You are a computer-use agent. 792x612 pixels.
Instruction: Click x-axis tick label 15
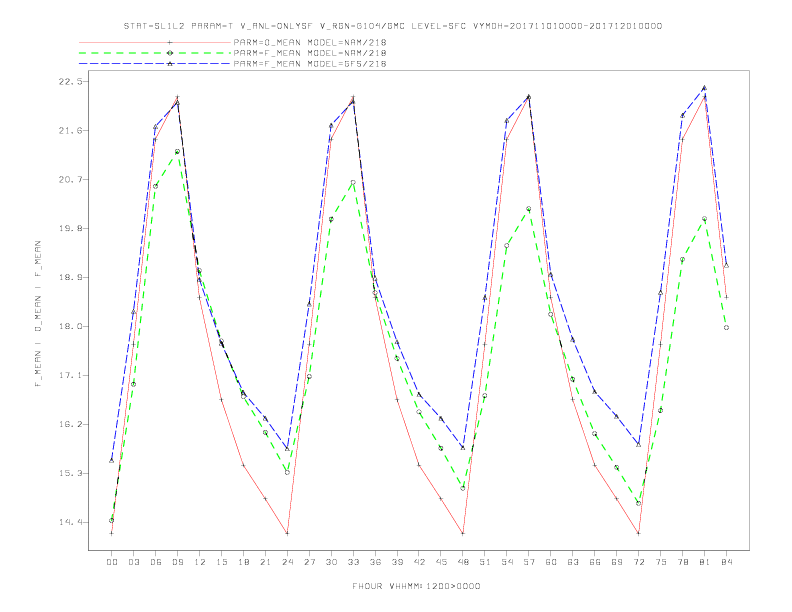click(x=222, y=562)
